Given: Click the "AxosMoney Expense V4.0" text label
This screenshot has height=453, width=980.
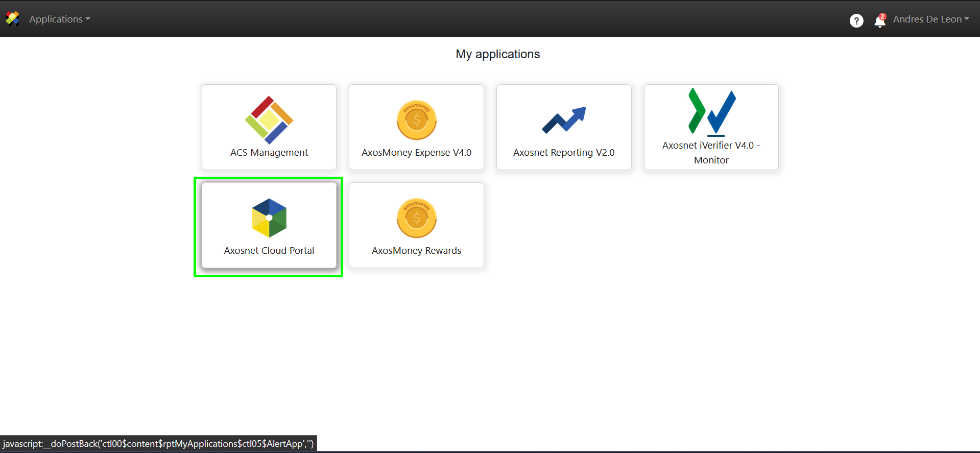Looking at the screenshot, I should tap(416, 153).
